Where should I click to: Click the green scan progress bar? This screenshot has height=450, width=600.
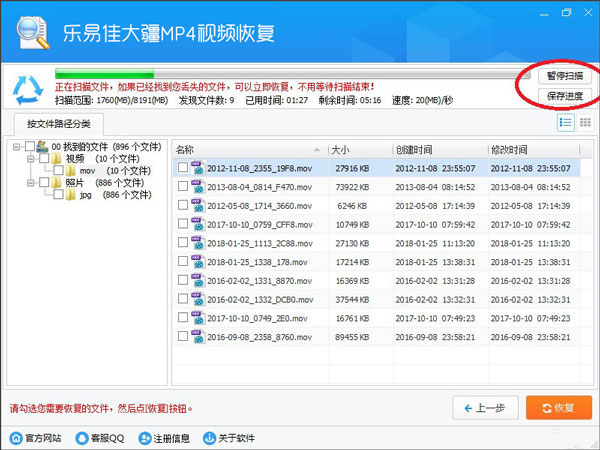pos(293,73)
